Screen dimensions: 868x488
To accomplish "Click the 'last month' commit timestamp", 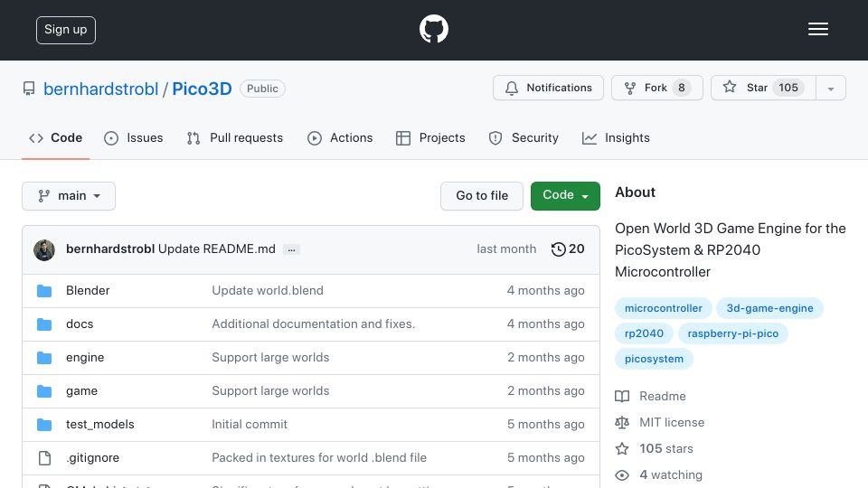I will point(506,249).
